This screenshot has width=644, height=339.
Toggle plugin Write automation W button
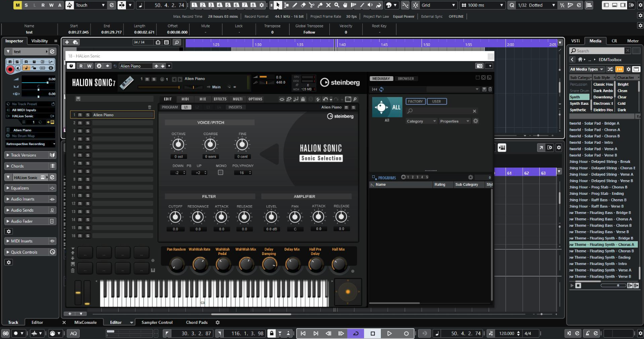(x=89, y=66)
